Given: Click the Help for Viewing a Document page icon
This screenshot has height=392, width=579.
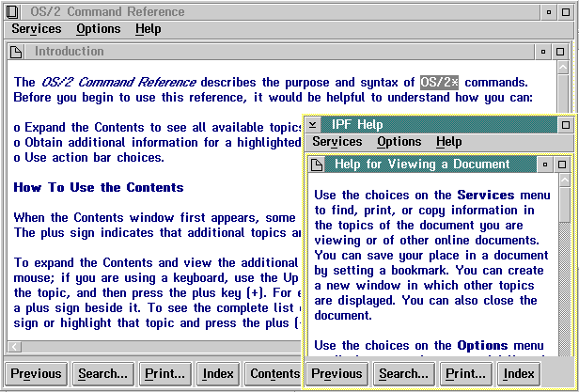Looking at the screenshot, I should [317, 165].
